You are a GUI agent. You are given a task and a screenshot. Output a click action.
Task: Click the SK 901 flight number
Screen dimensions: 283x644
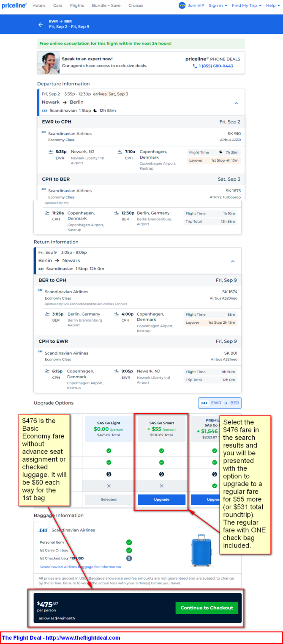pyautogui.click(x=231, y=353)
